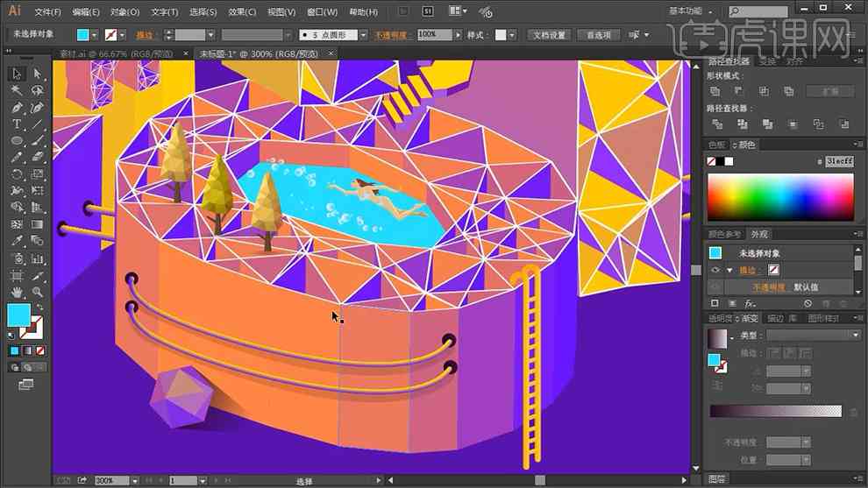Select the Column Graph tool
The height and width of the screenshot is (488, 868).
pyautogui.click(x=37, y=258)
